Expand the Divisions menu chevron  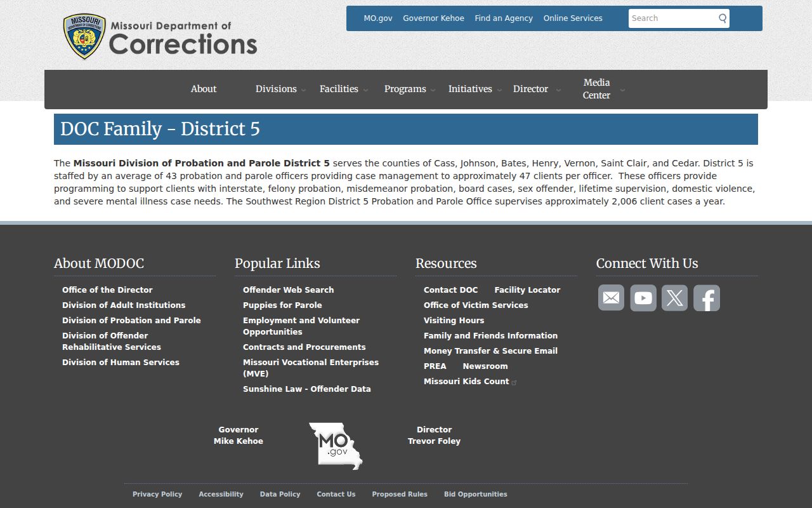303,90
